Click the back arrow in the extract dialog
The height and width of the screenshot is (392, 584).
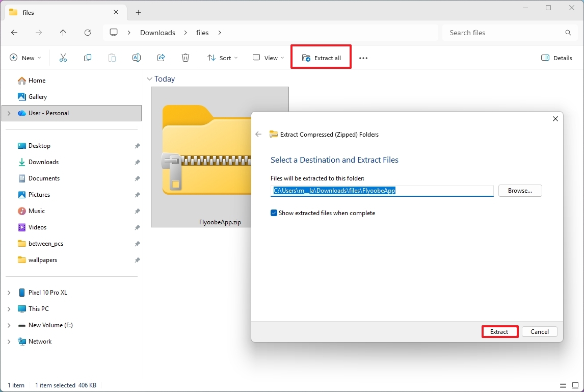click(x=258, y=134)
